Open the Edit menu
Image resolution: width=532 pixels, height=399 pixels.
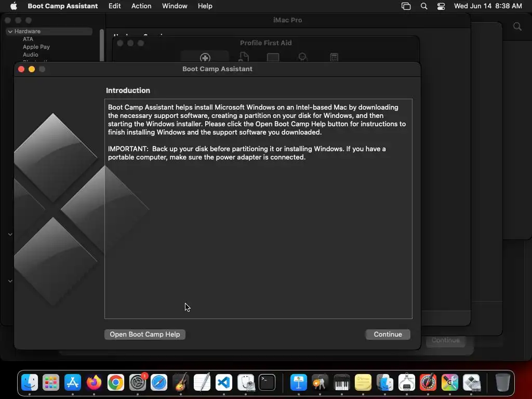(x=115, y=6)
